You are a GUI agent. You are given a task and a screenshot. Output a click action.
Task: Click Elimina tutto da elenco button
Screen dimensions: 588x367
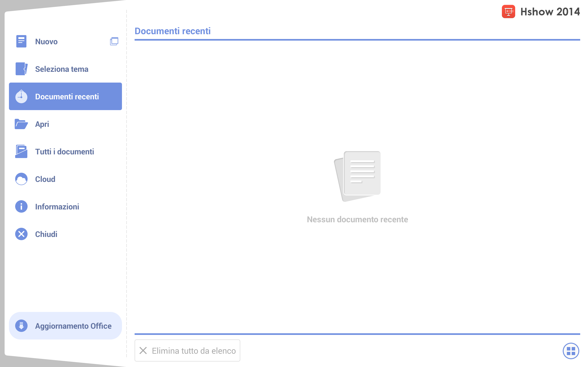187,350
